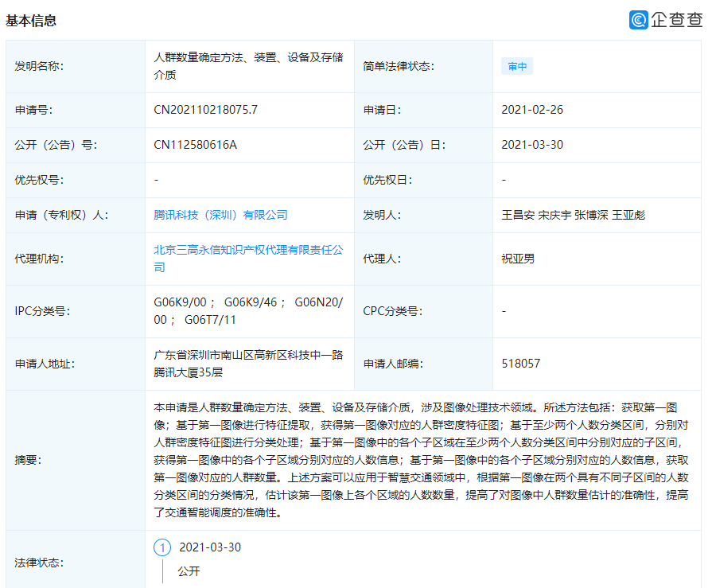Image resolution: width=712 pixels, height=588 pixels.
Task: Click the 申请人邮编 label cell
Action: coord(424,364)
